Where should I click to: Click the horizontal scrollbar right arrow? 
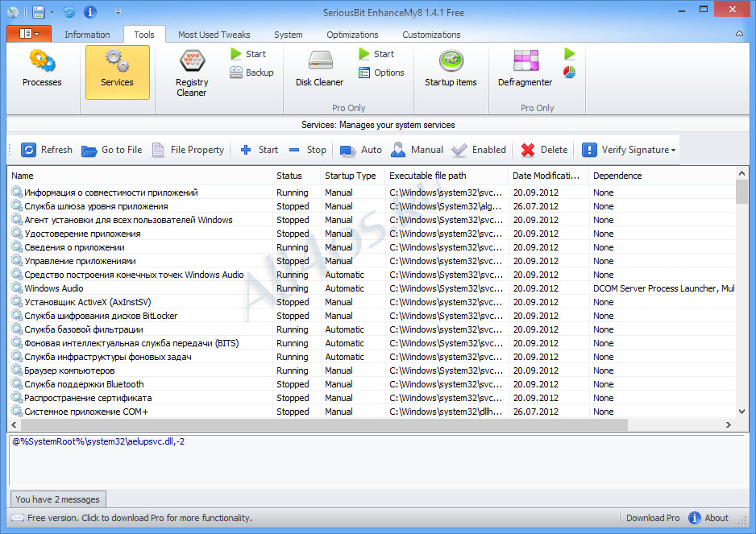(x=729, y=424)
